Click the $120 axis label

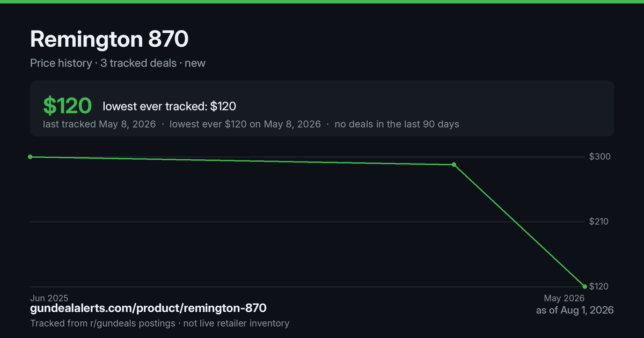pos(599,286)
